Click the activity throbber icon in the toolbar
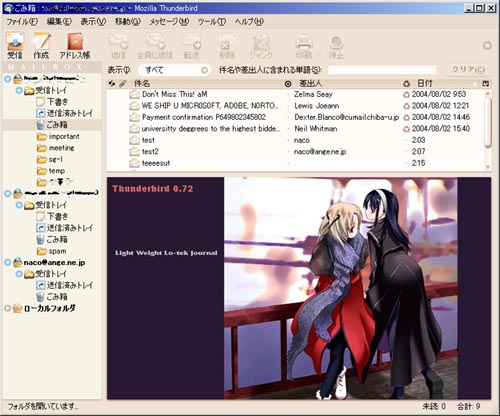Image resolution: width=500 pixels, height=416 pixels. 487,45
